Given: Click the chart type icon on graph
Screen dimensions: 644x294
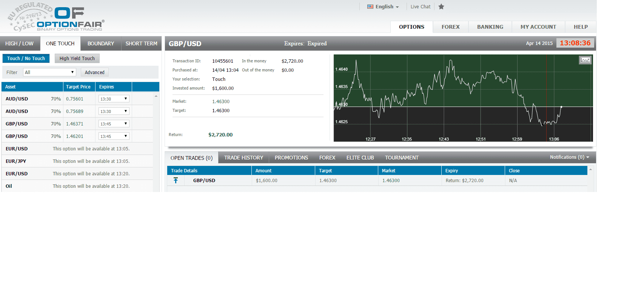Looking at the screenshot, I should (x=585, y=60).
